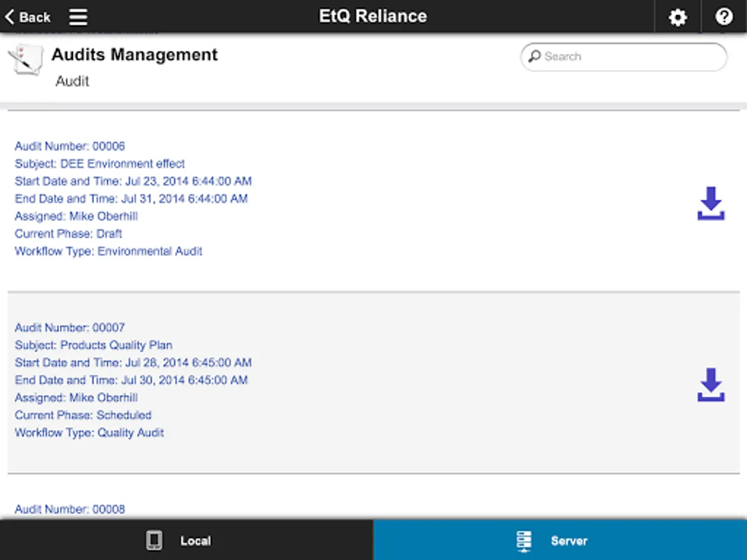Select 'Subject: Products Quality Plan' line
The height and width of the screenshot is (560, 747).
point(93,345)
